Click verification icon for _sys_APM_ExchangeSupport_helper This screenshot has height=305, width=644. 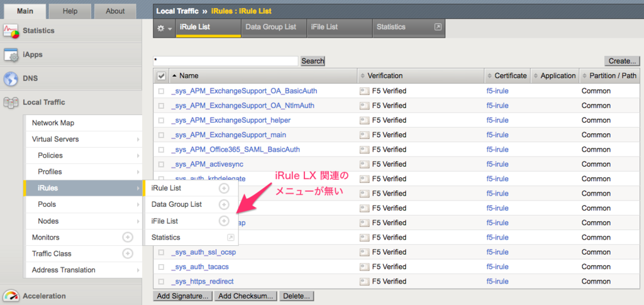[x=364, y=120]
